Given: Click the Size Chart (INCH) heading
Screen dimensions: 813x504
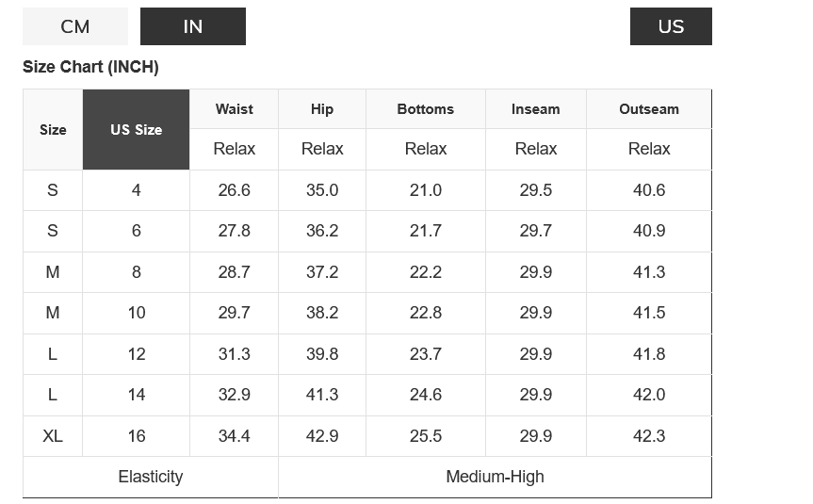Looking at the screenshot, I should click(90, 67).
